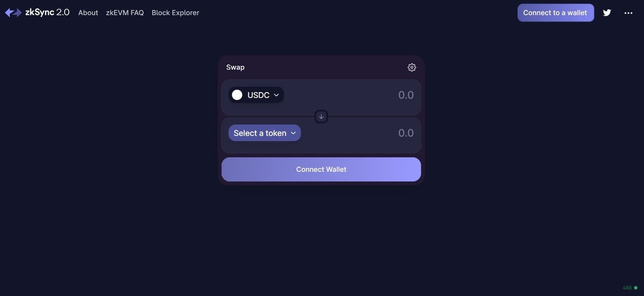Click the block number 488 indicator
This screenshot has height=296, width=644.
point(627,288)
